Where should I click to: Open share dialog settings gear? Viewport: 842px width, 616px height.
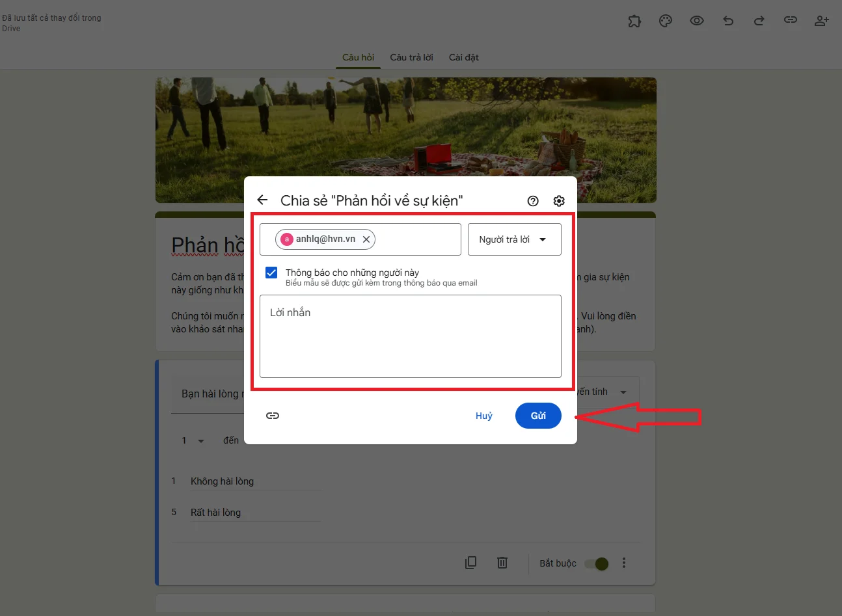[x=559, y=201]
